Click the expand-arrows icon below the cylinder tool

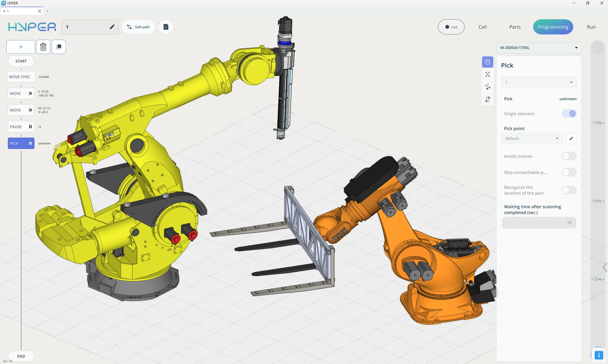tap(487, 74)
